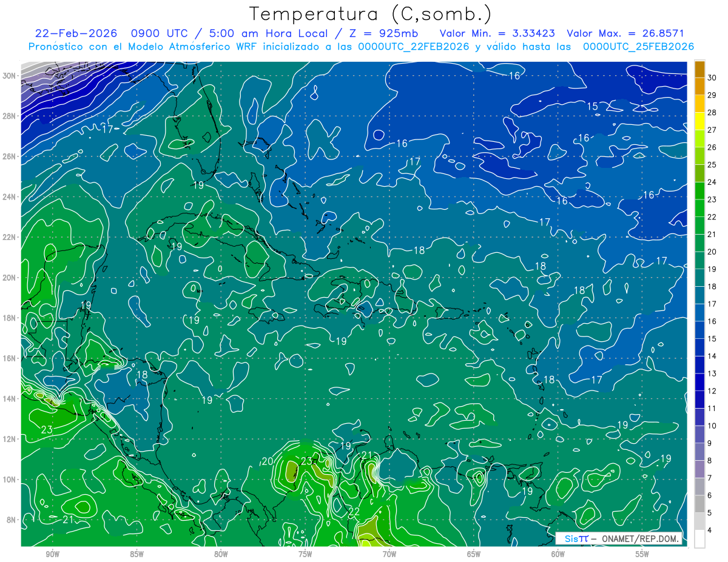Click colorbar scale label "4"
The width and height of the screenshot is (728, 562).
(x=710, y=530)
